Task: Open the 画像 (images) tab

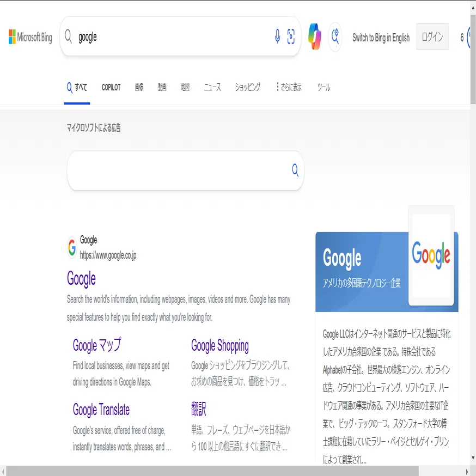Action: (139, 87)
